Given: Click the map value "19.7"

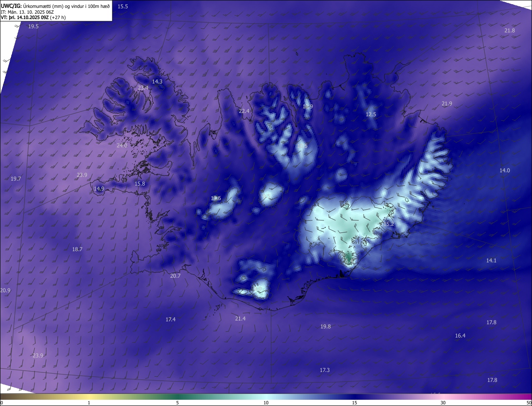Looking at the screenshot, I should click(x=16, y=179).
